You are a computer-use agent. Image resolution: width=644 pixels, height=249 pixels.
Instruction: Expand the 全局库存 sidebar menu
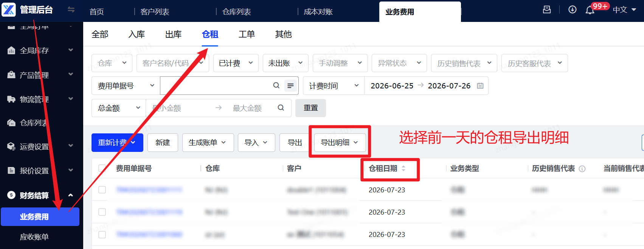pos(71,50)
